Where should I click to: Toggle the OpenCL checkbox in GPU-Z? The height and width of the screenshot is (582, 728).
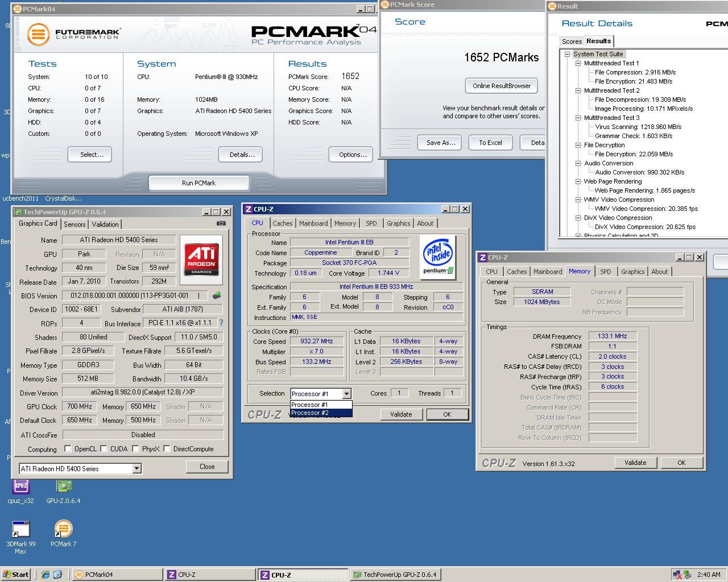point(68,449)
